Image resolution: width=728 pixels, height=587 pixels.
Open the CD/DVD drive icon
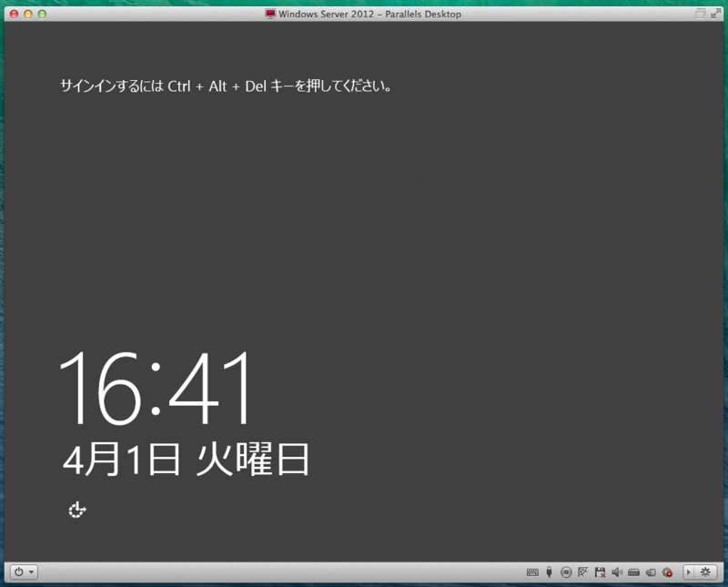566,572
